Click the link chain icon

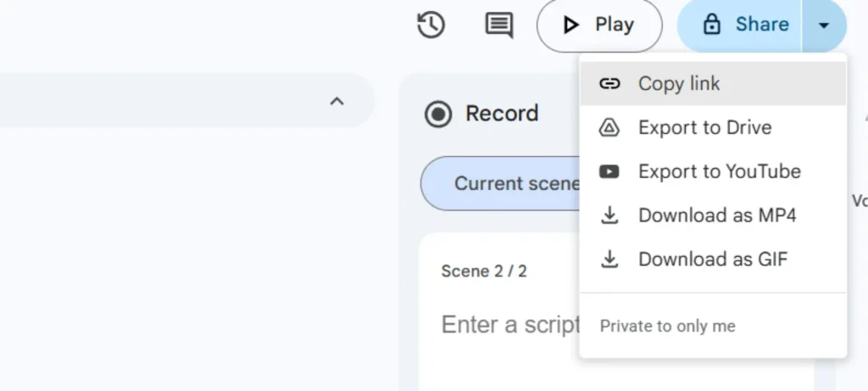[609, 83]
